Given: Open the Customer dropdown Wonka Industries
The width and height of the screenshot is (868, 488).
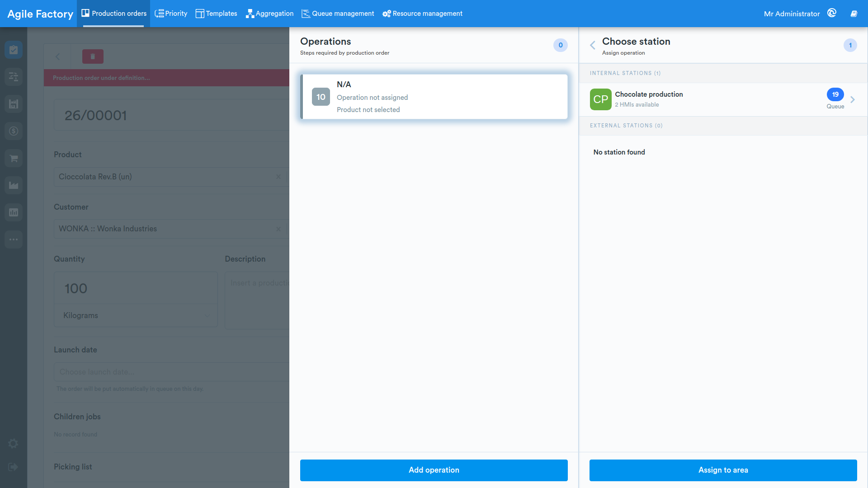Looking at the screenshot, I should tap(172, 229).
